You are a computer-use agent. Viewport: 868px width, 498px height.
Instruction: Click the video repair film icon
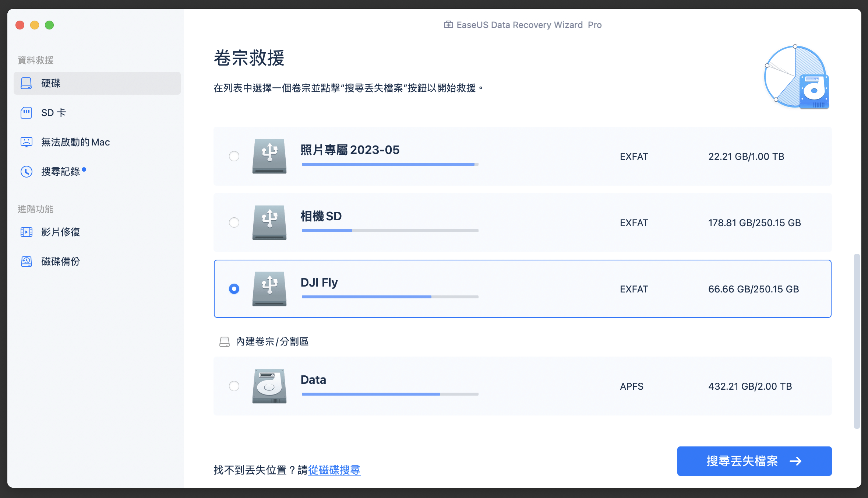coord(26,232)
